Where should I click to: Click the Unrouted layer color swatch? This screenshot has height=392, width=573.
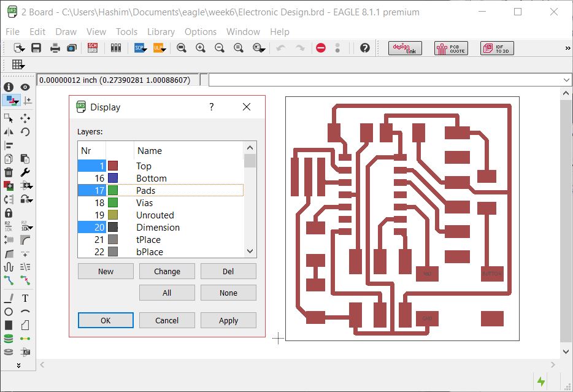(x=113, y=215)
